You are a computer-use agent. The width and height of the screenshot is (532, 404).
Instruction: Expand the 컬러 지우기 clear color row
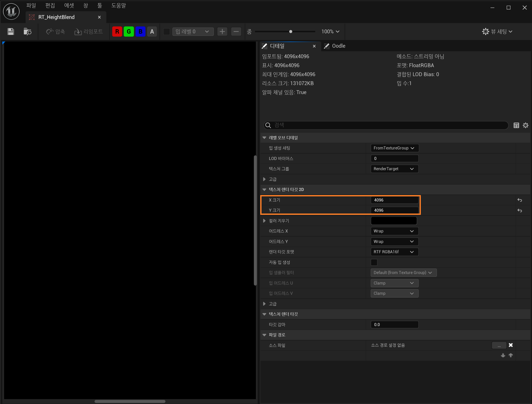[x=264, y=221]
